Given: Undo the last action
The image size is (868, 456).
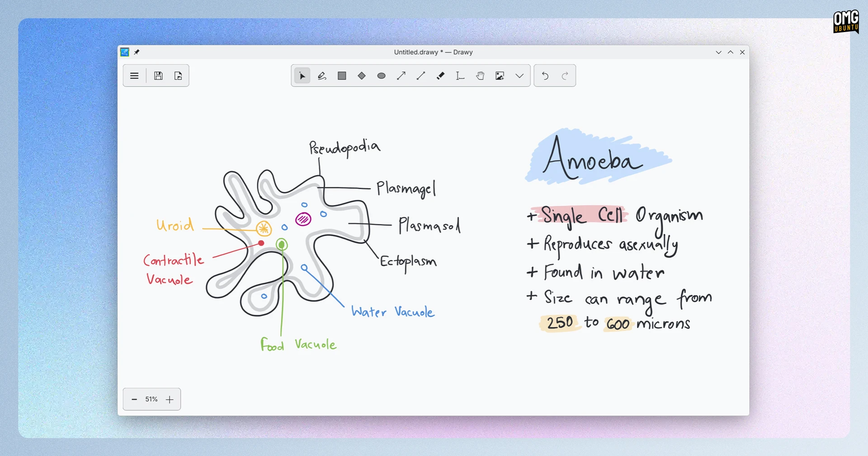Looking at the screenshot, I should [545, 76].
